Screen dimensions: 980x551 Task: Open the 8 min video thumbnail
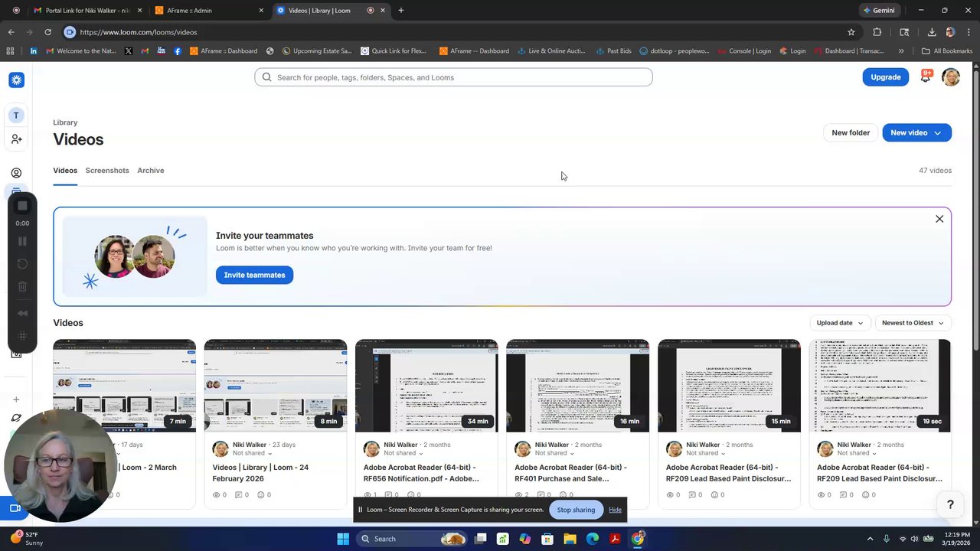tap(276, 386)
